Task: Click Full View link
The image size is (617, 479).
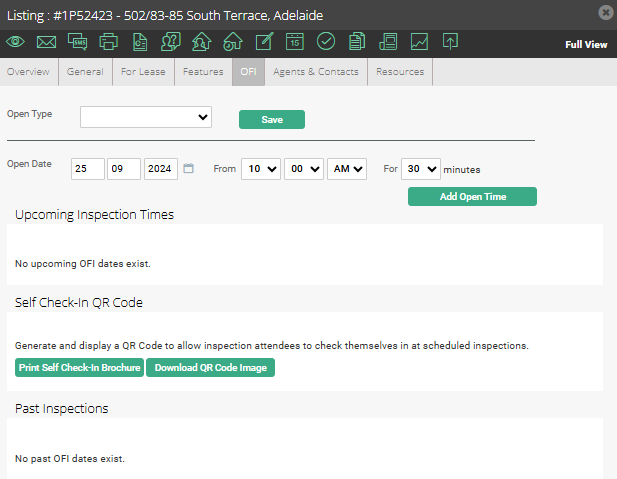Action: click(x=586, y=45)
